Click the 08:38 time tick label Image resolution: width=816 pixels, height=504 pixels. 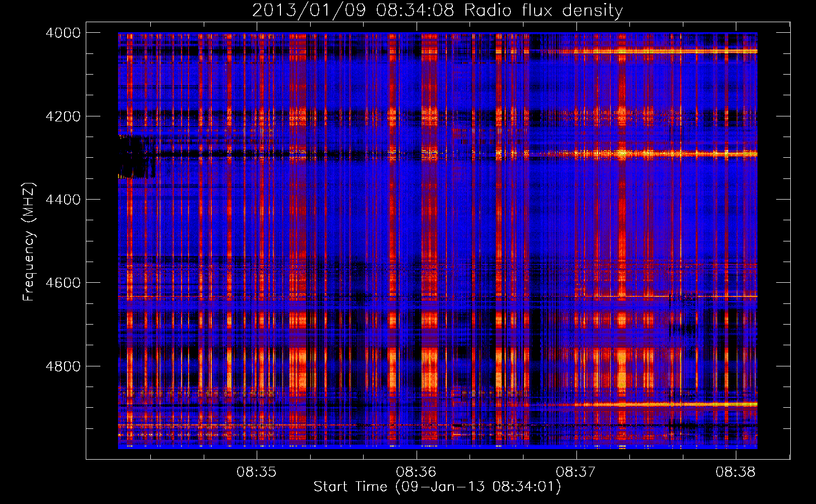[x=736, y=472]
